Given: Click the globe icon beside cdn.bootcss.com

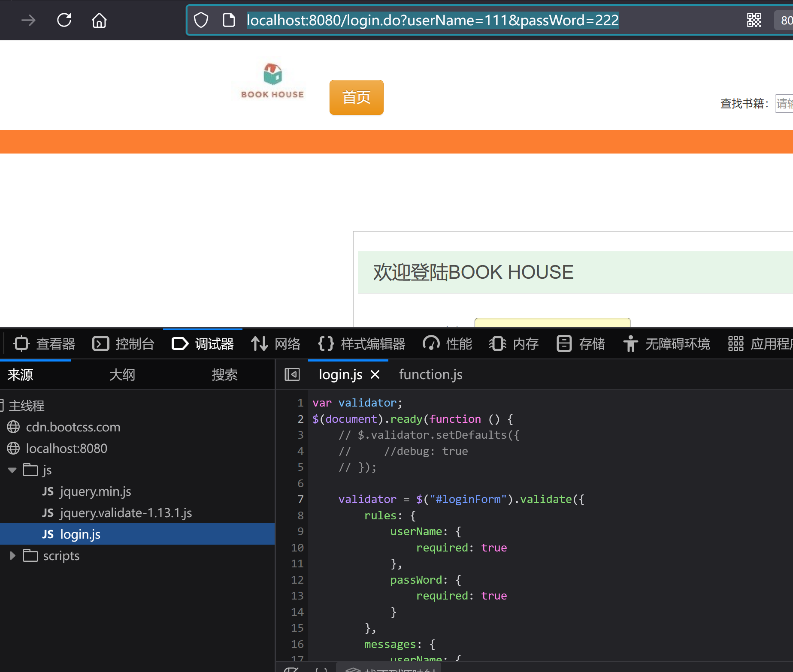Looking at the screenshot, I should (x=13, y=427).
